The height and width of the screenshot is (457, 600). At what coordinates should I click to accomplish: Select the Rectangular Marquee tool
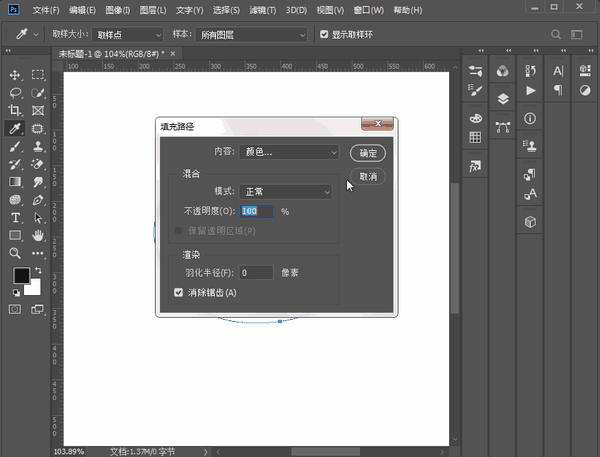click(x=38, y=75)
